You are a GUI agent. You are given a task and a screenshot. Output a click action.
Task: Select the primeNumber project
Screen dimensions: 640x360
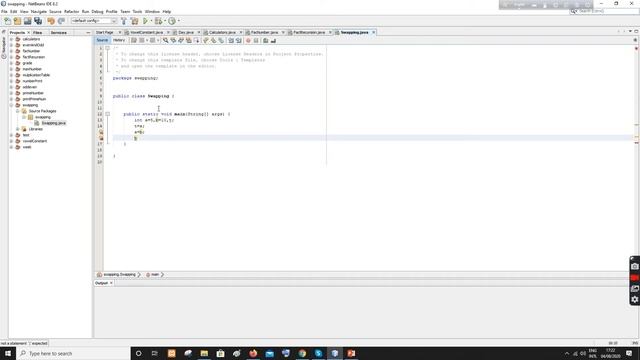click(x=33, y=93)
